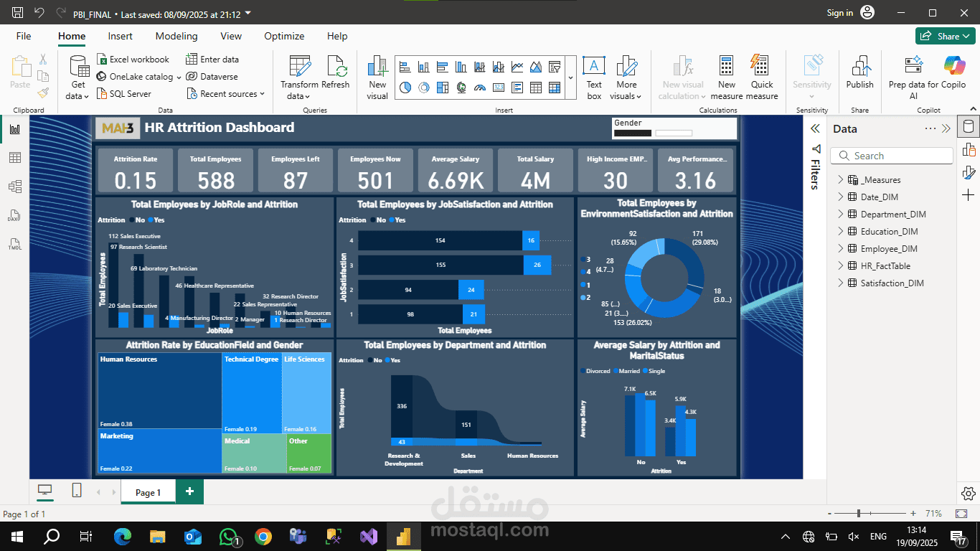Viewport: 980px width, 551px height.
Task: Switch to the Modeling tab
Action: [176, 36]
